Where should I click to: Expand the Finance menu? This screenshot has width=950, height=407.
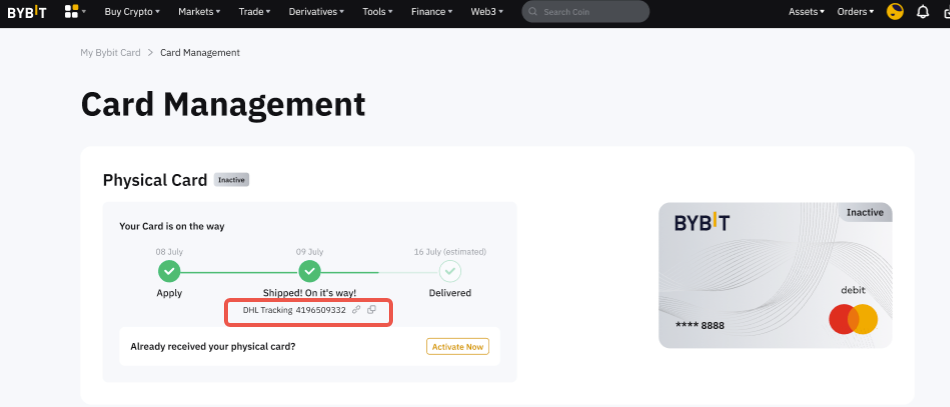(x=431, y=12)
